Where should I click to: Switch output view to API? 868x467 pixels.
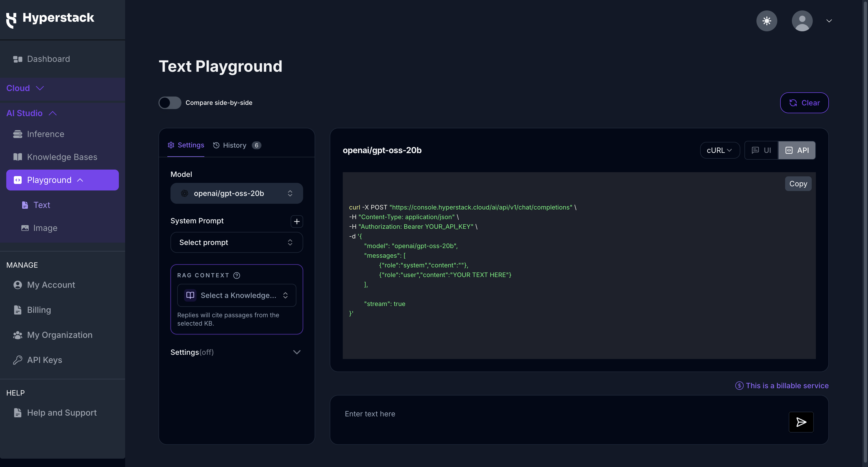click(x=797, y=150)
